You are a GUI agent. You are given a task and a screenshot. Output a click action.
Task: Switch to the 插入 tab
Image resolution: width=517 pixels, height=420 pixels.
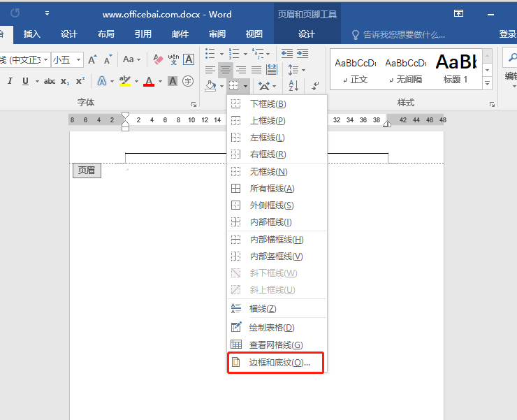pos(32,34)
